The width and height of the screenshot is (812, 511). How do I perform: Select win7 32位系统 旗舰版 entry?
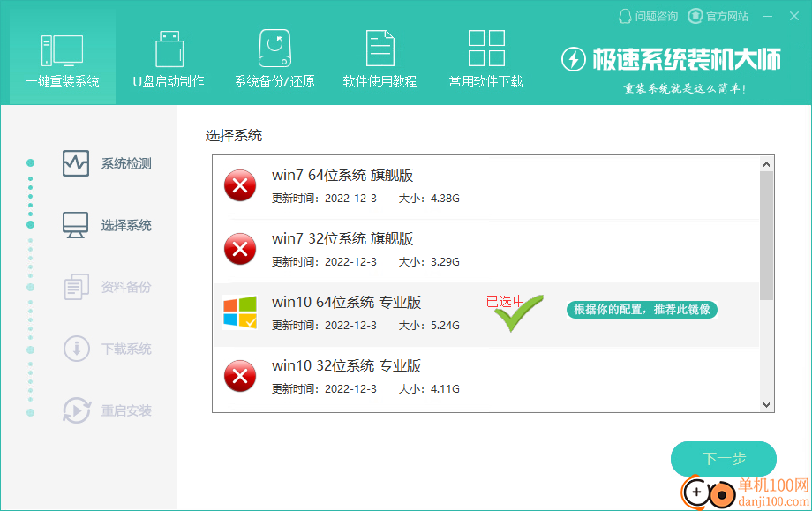[486, 252]
